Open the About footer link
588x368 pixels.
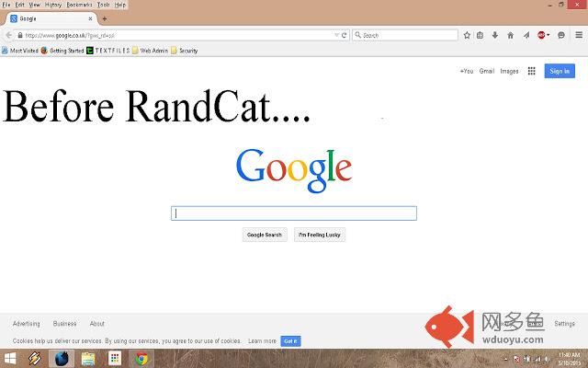coord(97,323)
